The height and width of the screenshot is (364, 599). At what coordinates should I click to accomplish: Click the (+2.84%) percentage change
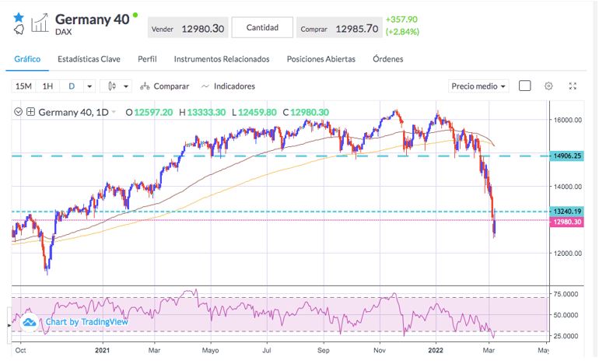402,32
